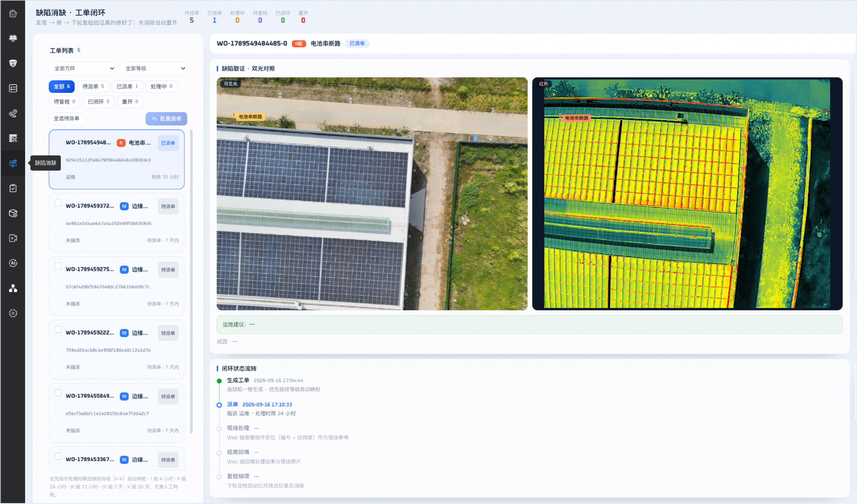The image size is (857, 504).
Task: Open the clipboard checklist sidebar icon
Action: click(x=13, y=188)
